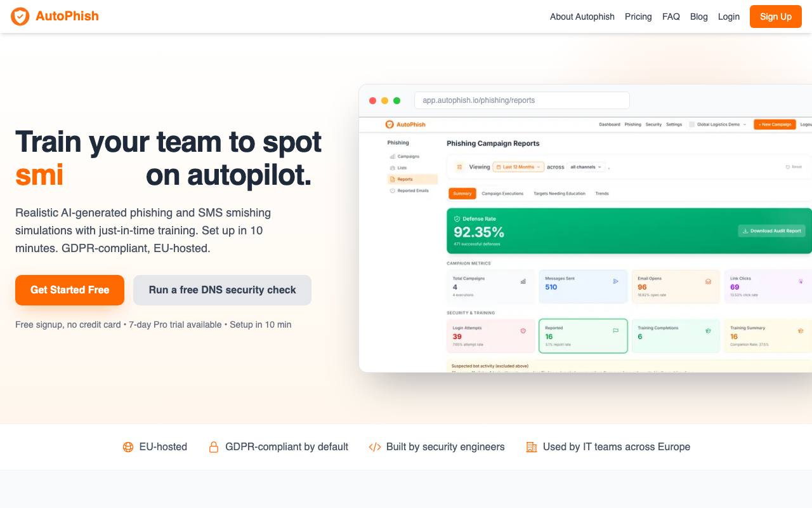Expand the all channels dropdown
812x508 pixels.
tap(586, 167)
